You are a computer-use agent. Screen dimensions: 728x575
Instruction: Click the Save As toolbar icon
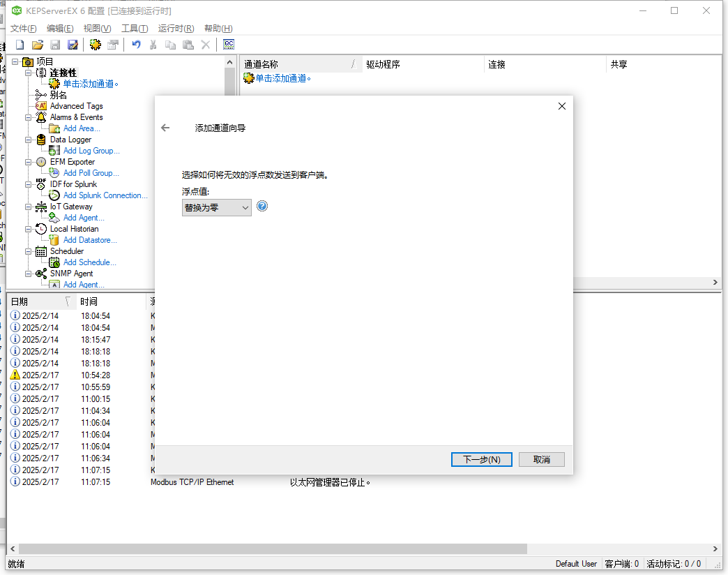(x=73, y=45)
